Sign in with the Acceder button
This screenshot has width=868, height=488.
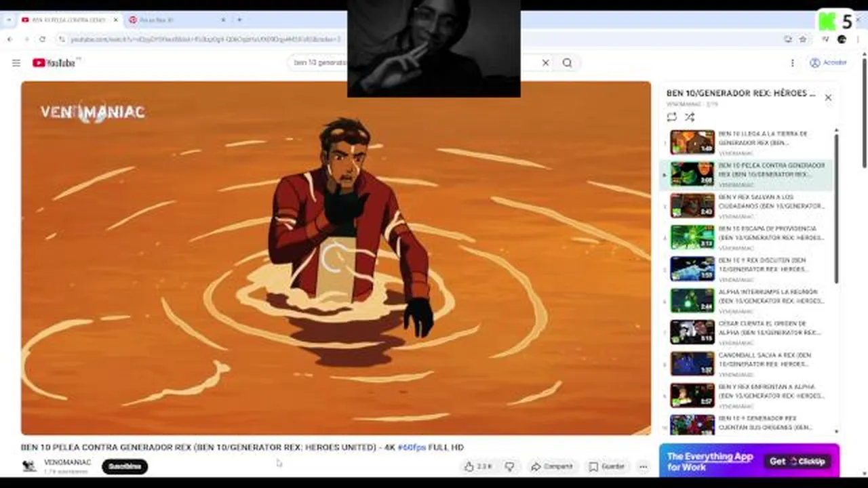(828, 62)
